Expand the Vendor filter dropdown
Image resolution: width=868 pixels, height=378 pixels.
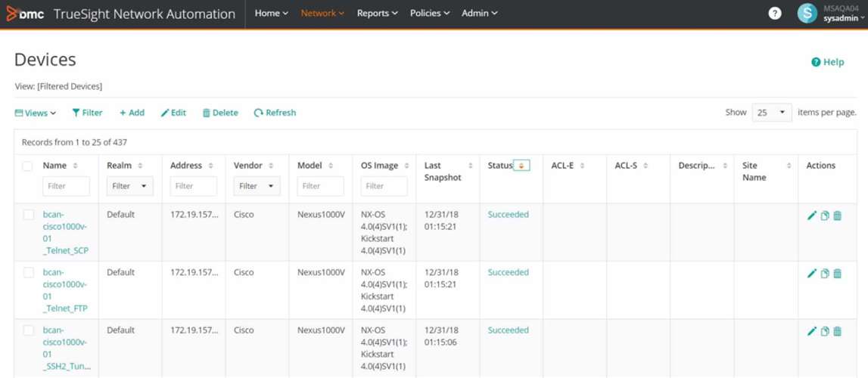coord(257,186)
